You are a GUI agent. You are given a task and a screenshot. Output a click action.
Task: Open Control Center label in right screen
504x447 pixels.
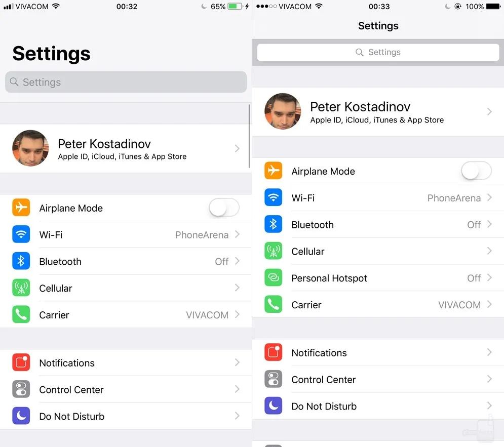[323, 380]
